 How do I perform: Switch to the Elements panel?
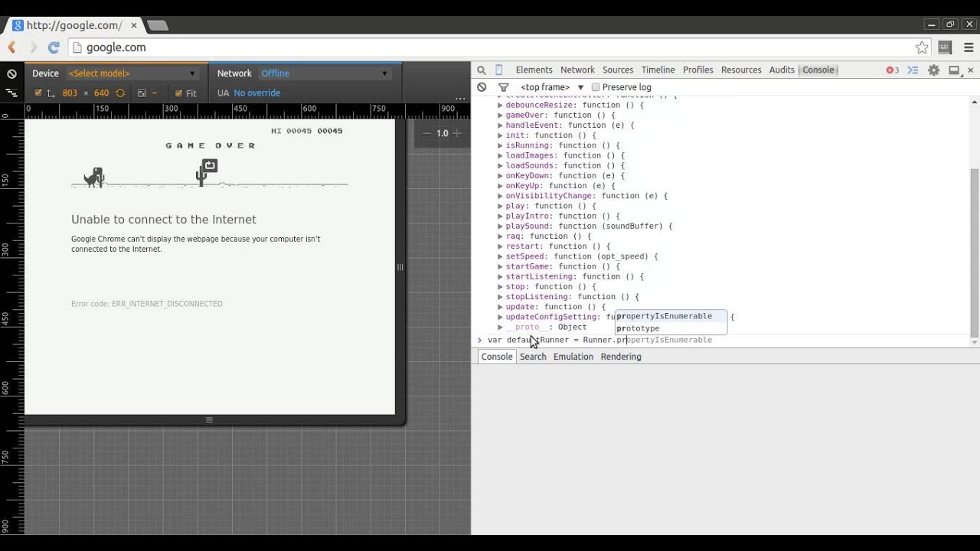tap(534, 70)
